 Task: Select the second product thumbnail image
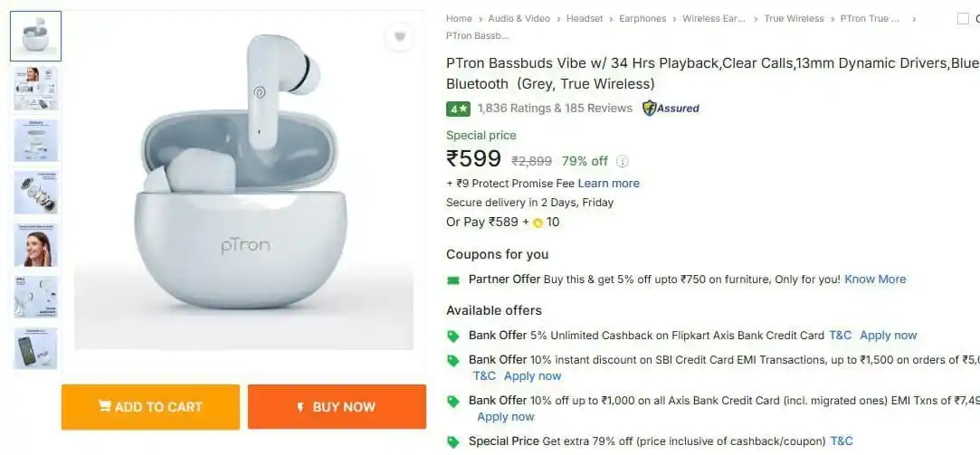(x=35, y=88)
